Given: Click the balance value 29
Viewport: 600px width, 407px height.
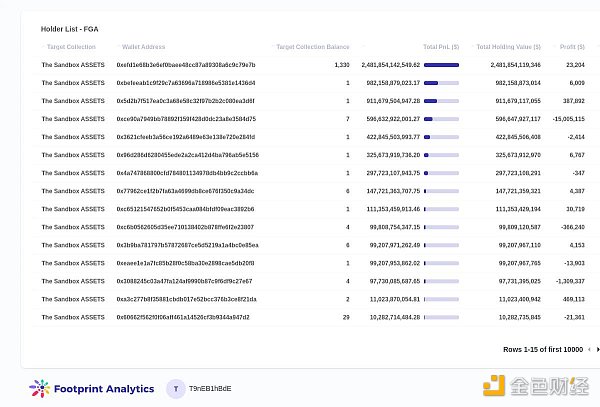Looking at the screenshot, I should coord(346,317).
